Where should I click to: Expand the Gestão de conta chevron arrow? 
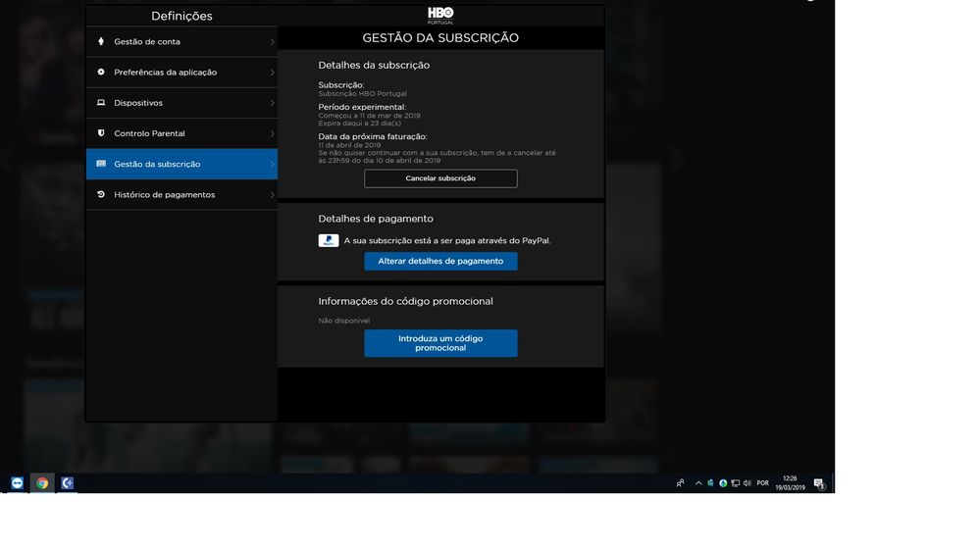(272, 42)
